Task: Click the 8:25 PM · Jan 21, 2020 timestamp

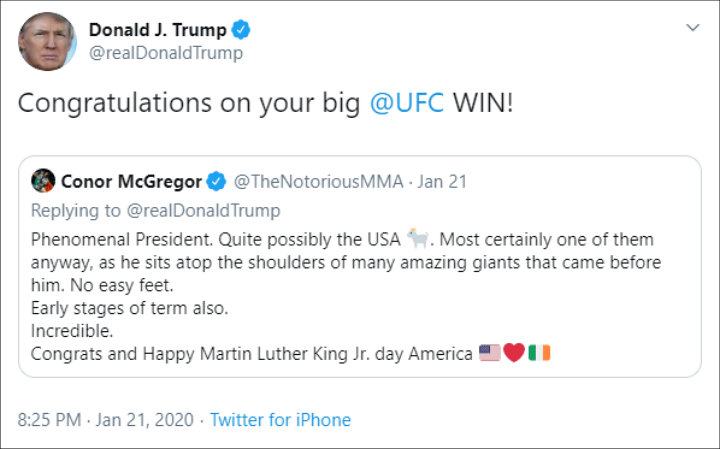Action: pyautogui.click(x=106, y=420)
